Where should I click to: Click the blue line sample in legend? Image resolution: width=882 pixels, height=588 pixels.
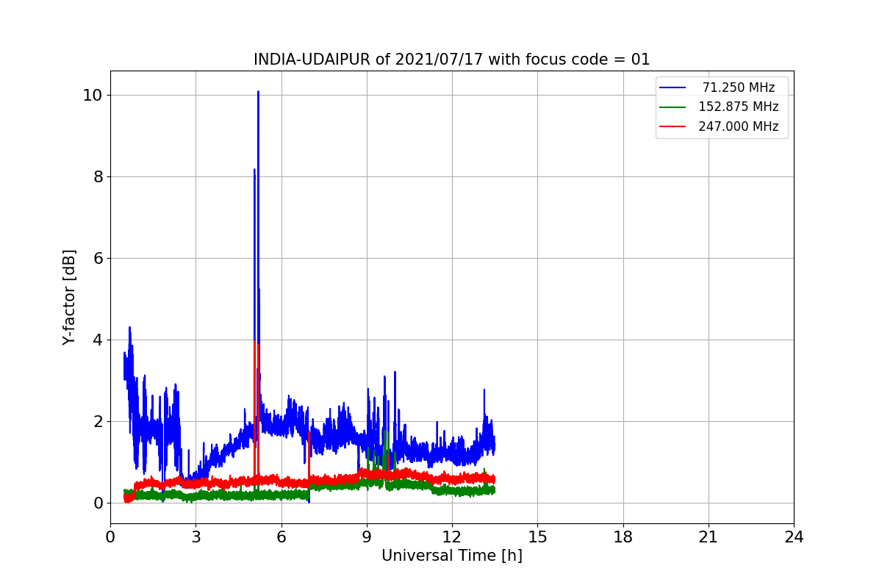coord(673,87)
